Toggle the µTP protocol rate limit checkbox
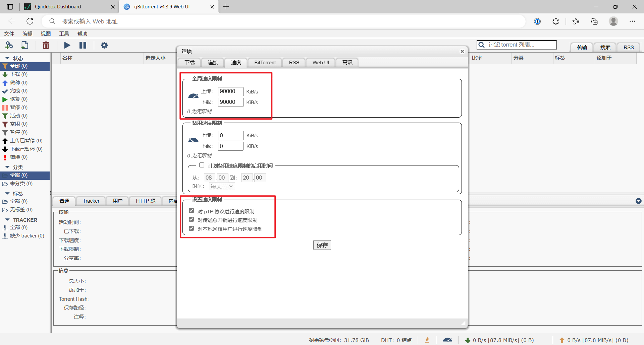The image size is (644, 345). [x=192, y=211]
